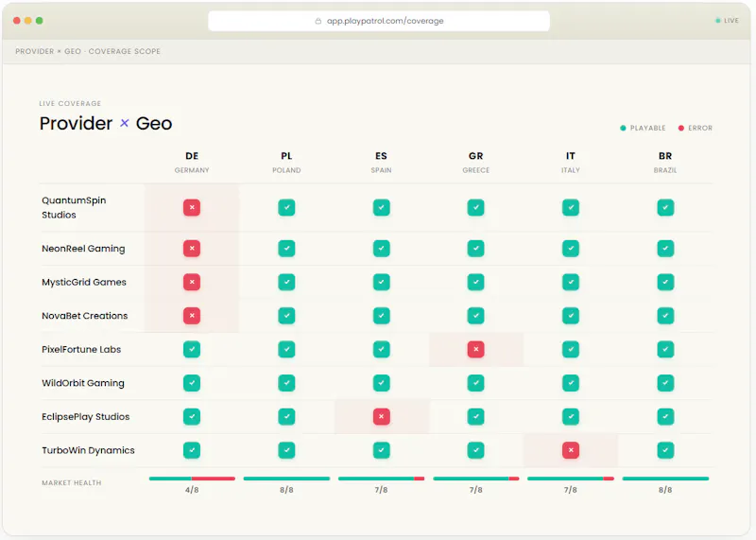Click the Spain market health bar
This screenshot has width=756, height=540.
[382, 479]
